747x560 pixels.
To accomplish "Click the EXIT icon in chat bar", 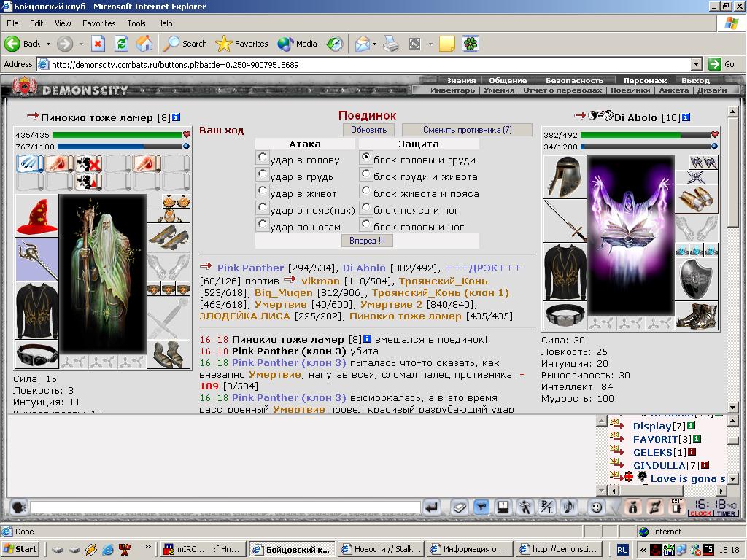I will tap(676, 507).
